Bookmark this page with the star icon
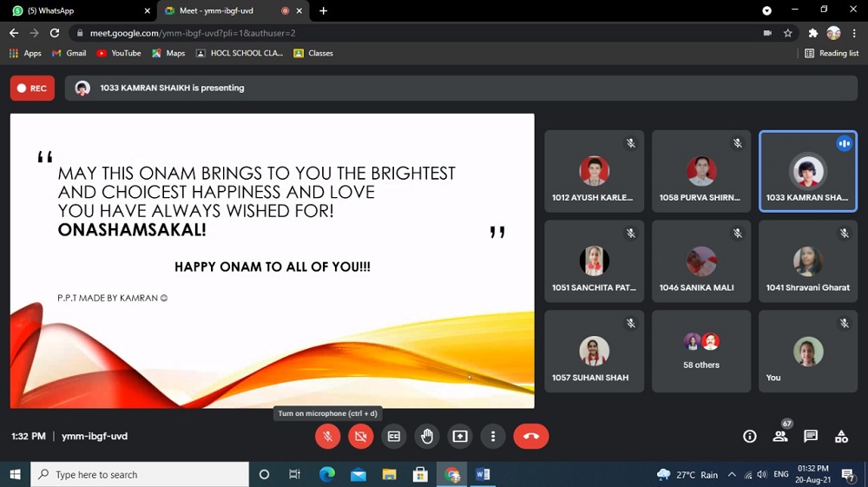Image resolution: width=868 pixels, height=487 pixels. (788, 33)
